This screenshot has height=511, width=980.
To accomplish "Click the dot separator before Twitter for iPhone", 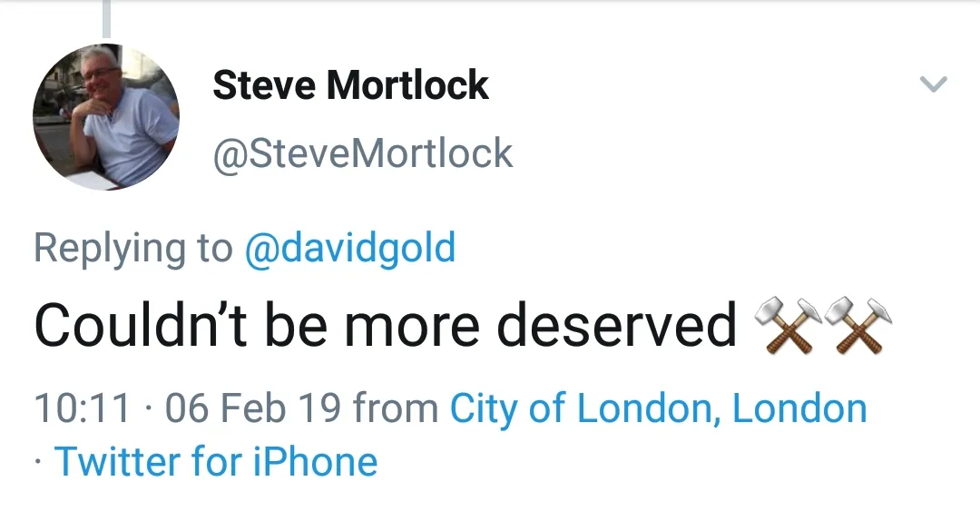I will pyautogui.click(x=38, y=461).
